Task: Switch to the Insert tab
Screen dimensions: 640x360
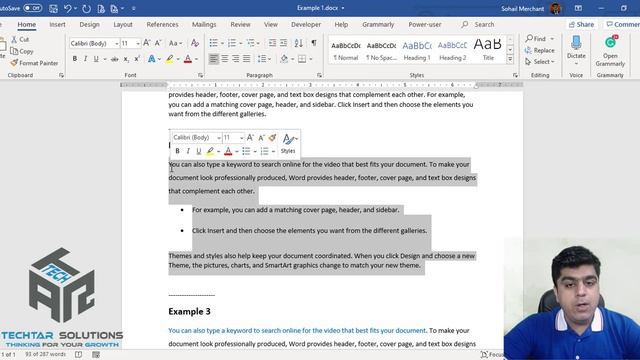Action: point(57,24)
